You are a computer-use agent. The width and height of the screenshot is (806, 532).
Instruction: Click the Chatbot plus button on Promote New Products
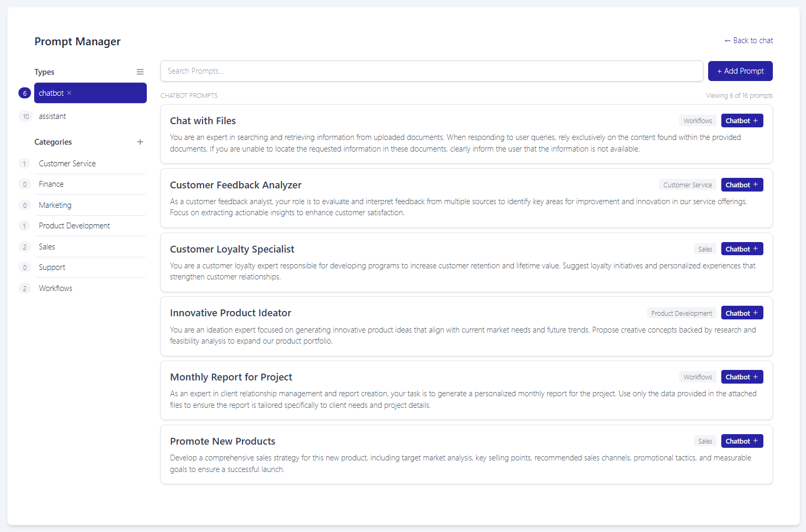point(741,441)
